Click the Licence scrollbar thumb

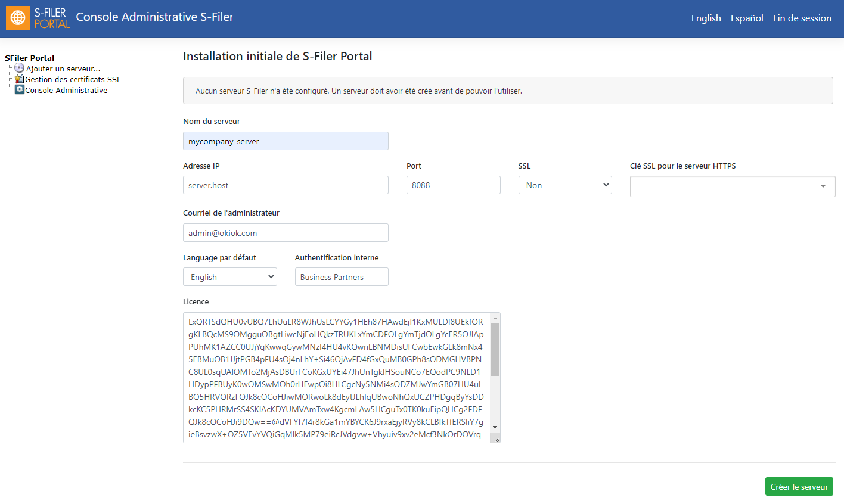coord(495,350)
